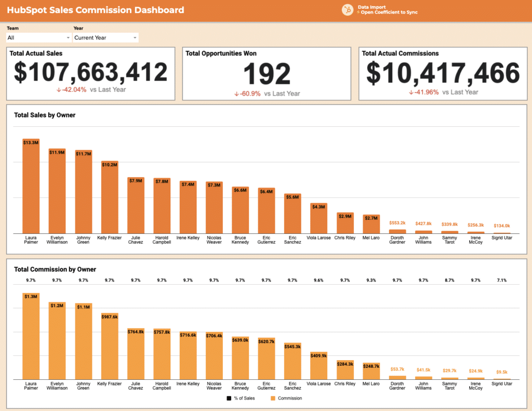Select Harold Campbell's $7.8M sales bar
Image resolution: width=532 pixels, height=411 pixels.
(x=162, y=206)
